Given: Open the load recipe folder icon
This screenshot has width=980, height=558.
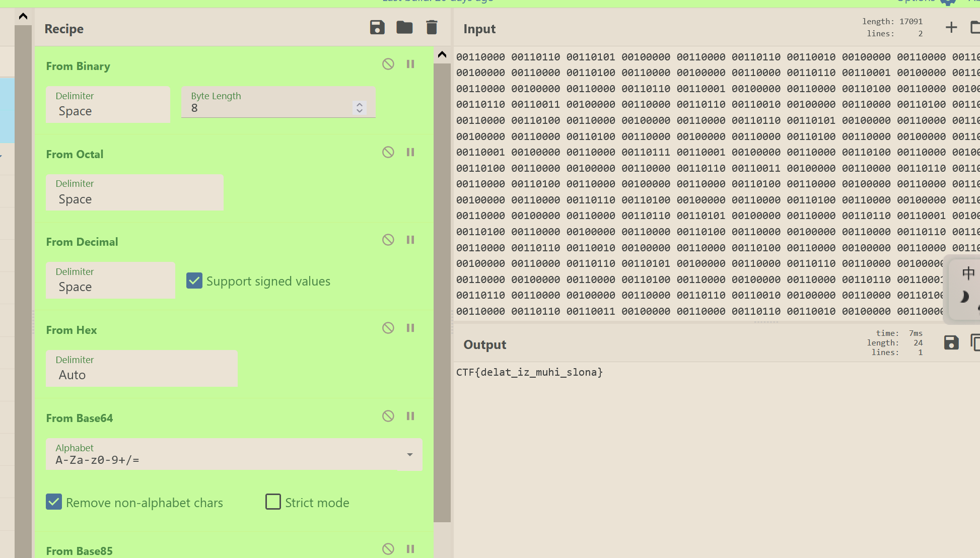Looking at the screenshot, I should [404, 28].
